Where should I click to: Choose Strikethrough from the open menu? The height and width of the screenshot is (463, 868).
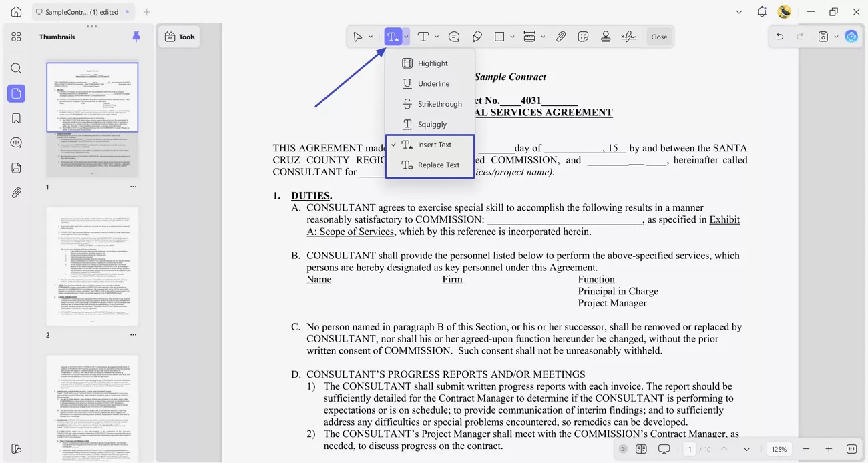point(438,104)
